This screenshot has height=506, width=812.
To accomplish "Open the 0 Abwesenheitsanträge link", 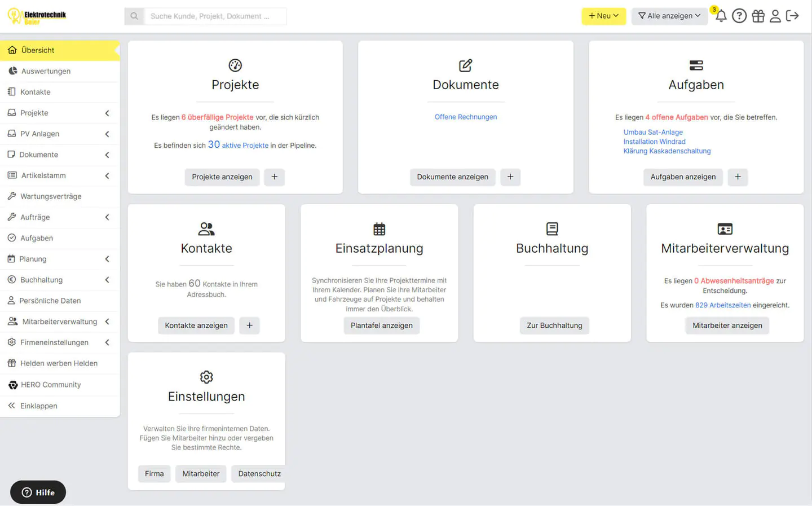I will (734, 281).
